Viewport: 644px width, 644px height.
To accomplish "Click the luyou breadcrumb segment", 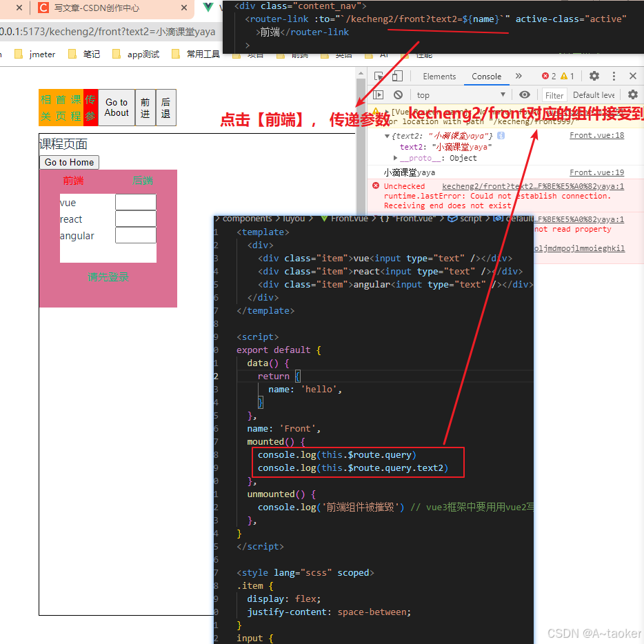I will coord(294,219).
